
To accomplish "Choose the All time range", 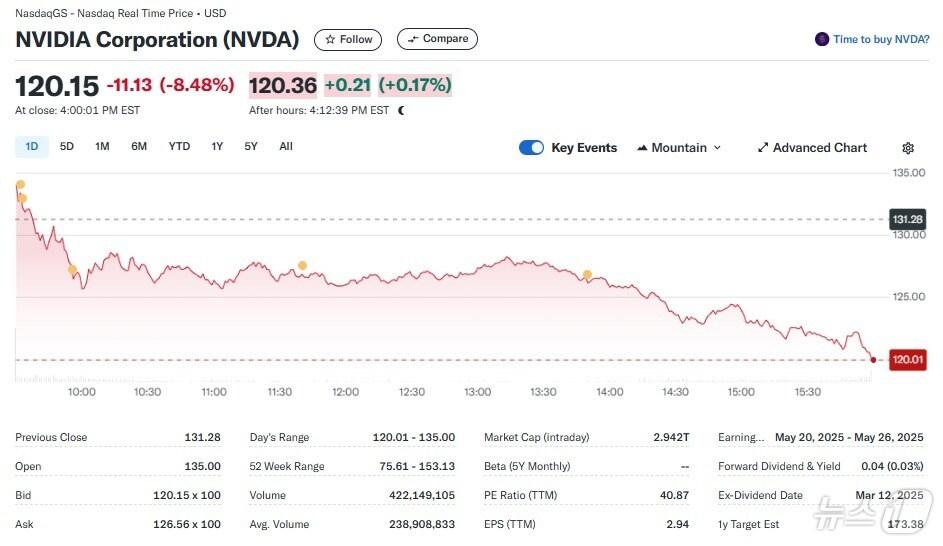I will coord(286,147).
